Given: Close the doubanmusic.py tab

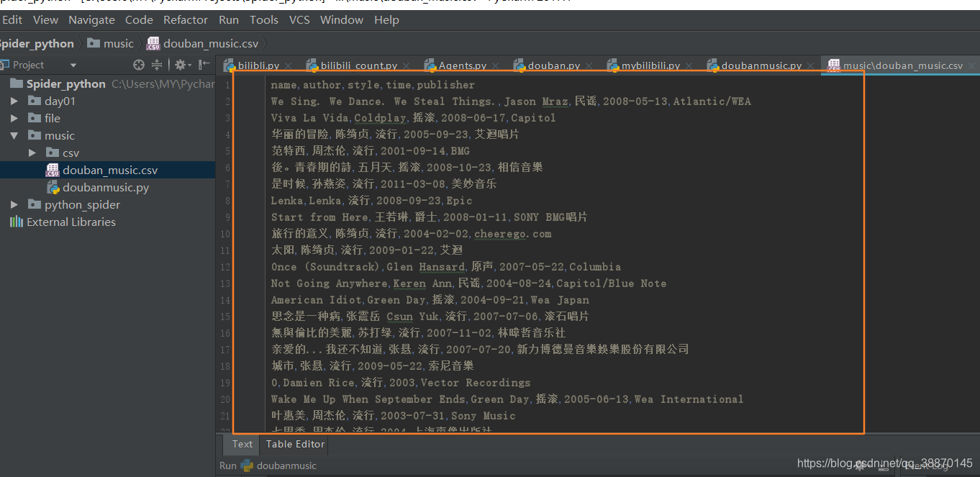Looking at the screenshot, I should pos(810,66).
